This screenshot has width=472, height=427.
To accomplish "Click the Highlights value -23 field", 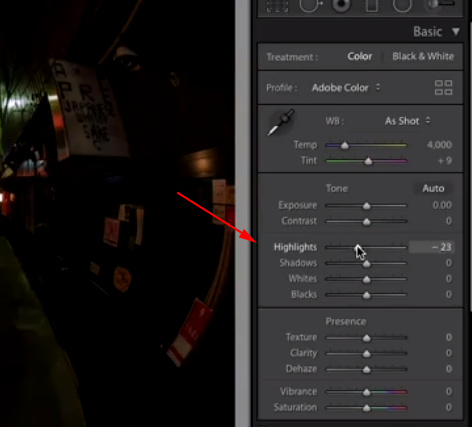I will (432, 247).
